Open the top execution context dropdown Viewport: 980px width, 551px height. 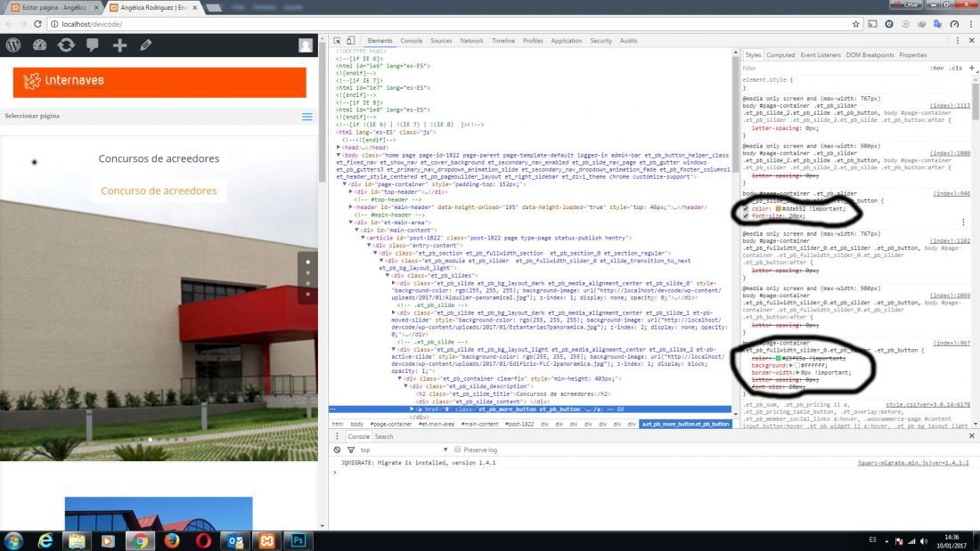404,450
